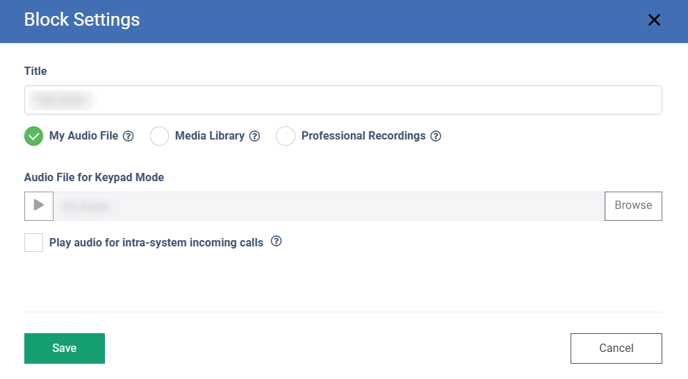688x379 pixels.
Task: Click the Play audio for intra-system label text
Action: (156, 243)
